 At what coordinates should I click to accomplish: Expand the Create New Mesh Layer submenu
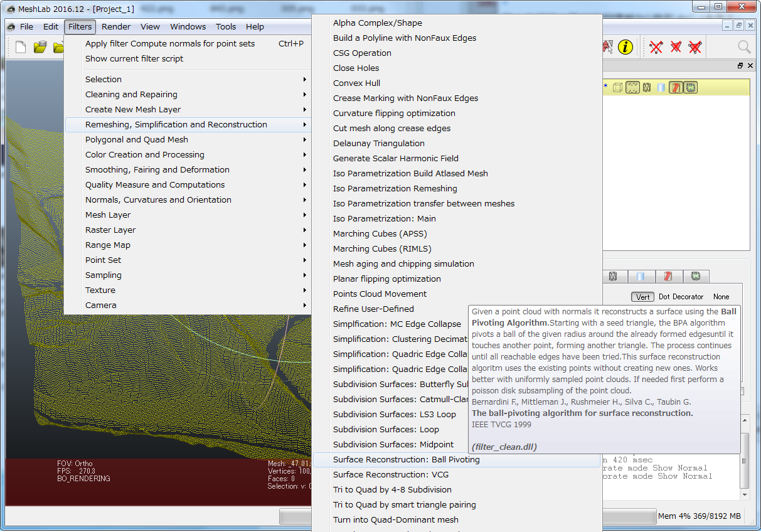(x=188, y=109)
